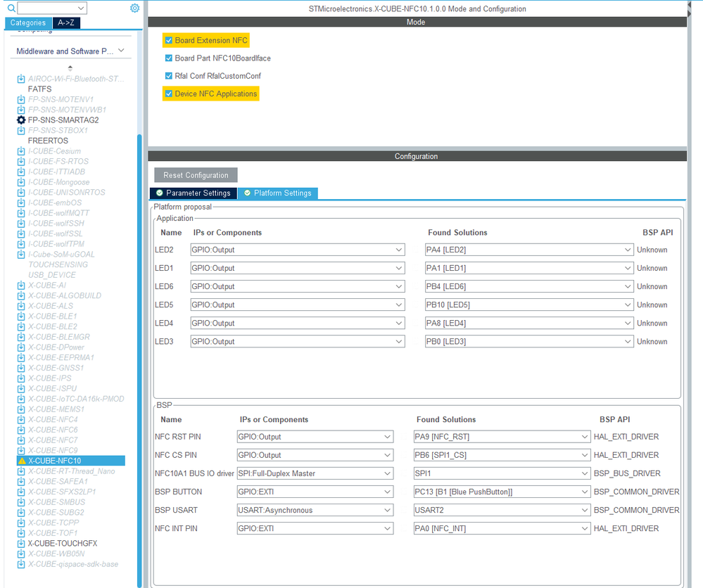Click download icon for X-CUBE-SAFEA1
This screenshot has width=703, height=588.
(21, 481)
